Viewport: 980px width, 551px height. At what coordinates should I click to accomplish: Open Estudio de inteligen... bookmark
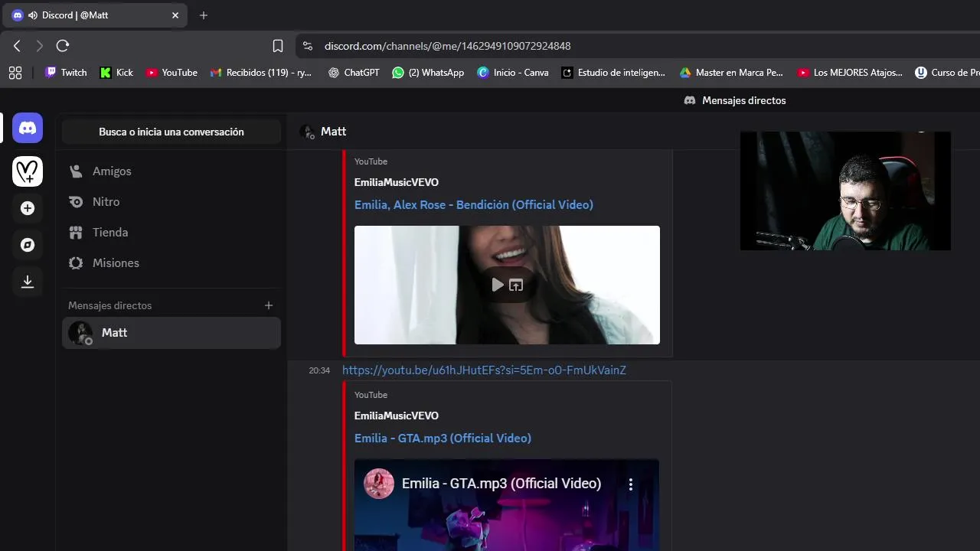pos(613,73)
